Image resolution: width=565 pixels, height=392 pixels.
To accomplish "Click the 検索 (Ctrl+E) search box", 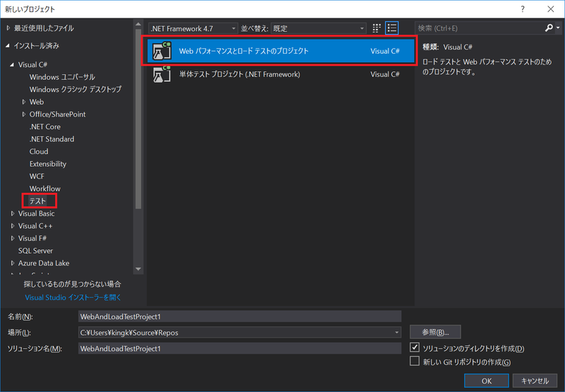I will (480, 28).
